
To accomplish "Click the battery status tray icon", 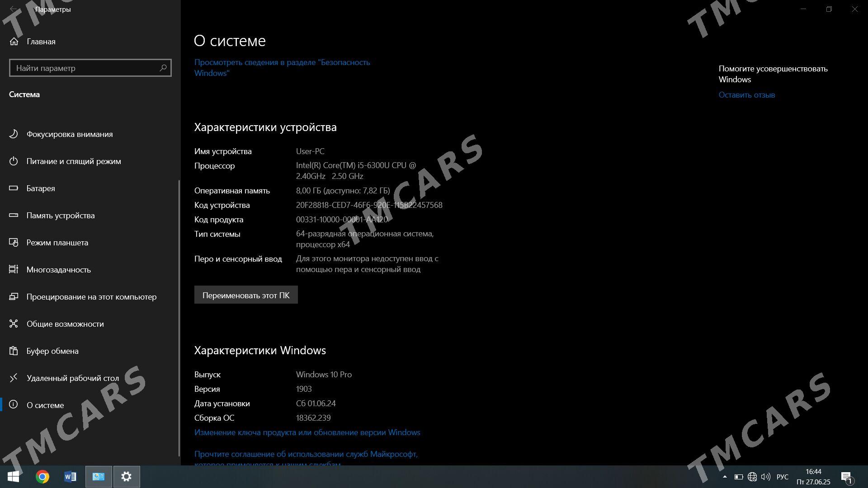I will pos(739,477).
